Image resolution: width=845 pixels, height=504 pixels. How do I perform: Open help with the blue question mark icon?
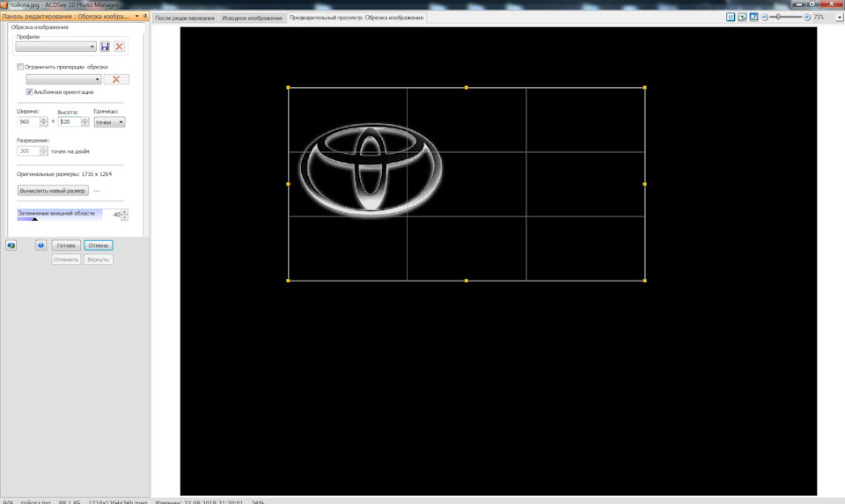[x=41, y=245]
